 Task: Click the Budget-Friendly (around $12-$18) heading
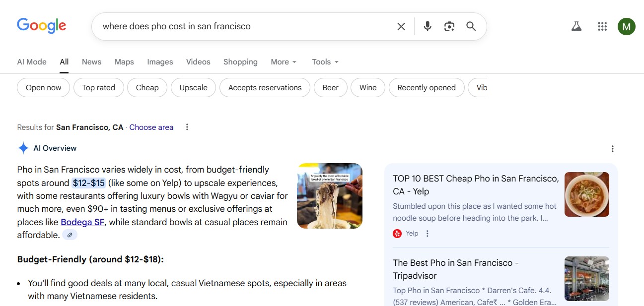point(90,259)
